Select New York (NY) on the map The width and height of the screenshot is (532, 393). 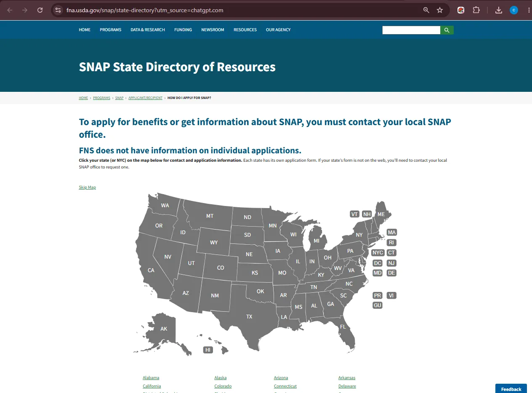pyautogui.click(x=359, y=235)
